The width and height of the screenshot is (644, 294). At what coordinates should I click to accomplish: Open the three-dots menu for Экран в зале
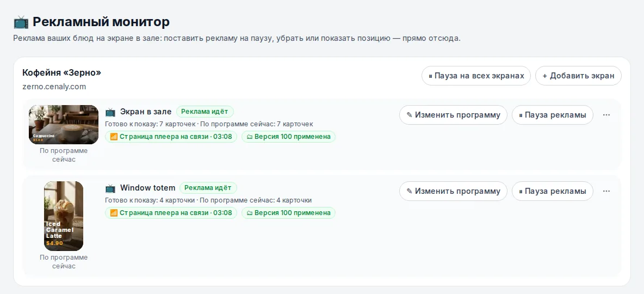tap(606, 115)
